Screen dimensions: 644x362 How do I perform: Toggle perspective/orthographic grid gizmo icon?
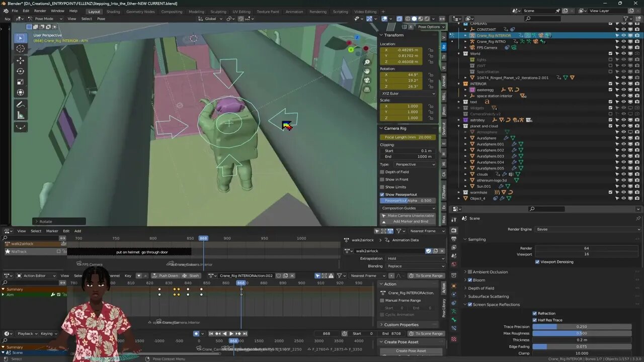367,89
